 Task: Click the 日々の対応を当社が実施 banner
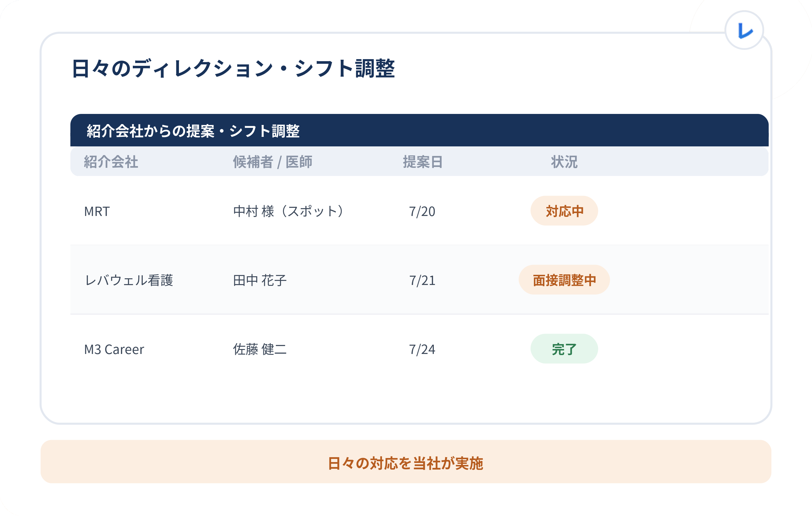(x=406, y=462)
